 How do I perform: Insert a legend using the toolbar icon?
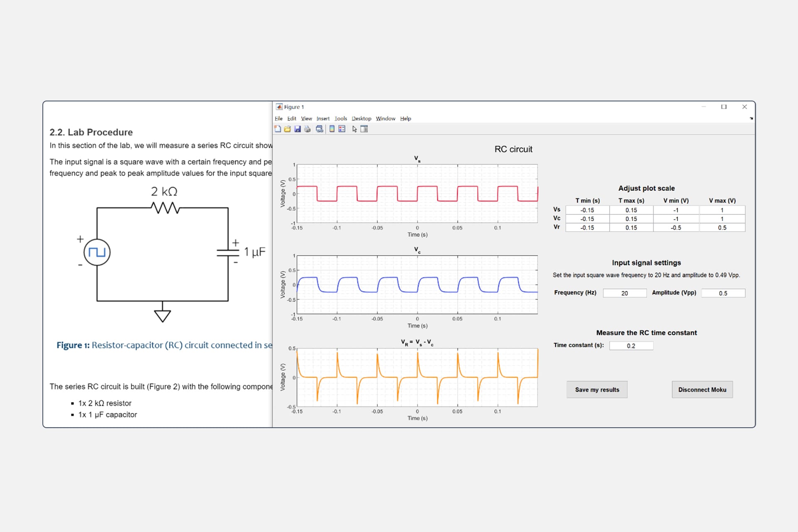pyautogui.click(x=341, y=129)
